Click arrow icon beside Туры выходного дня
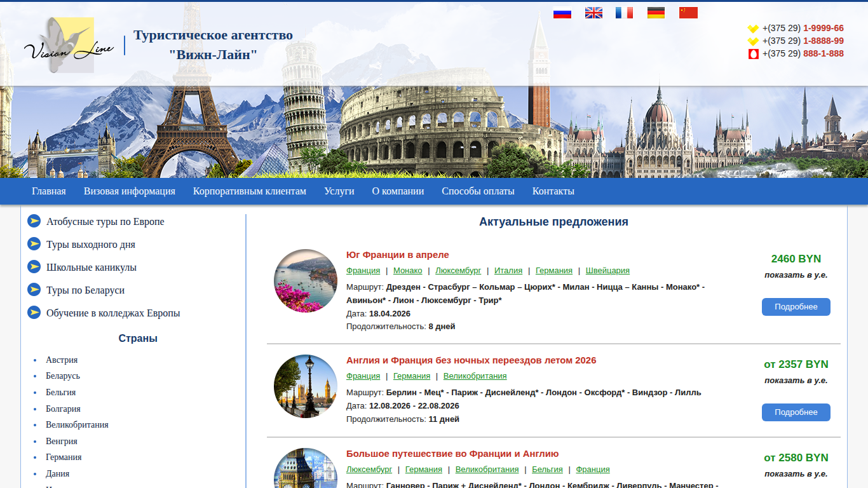 point(34,244)
